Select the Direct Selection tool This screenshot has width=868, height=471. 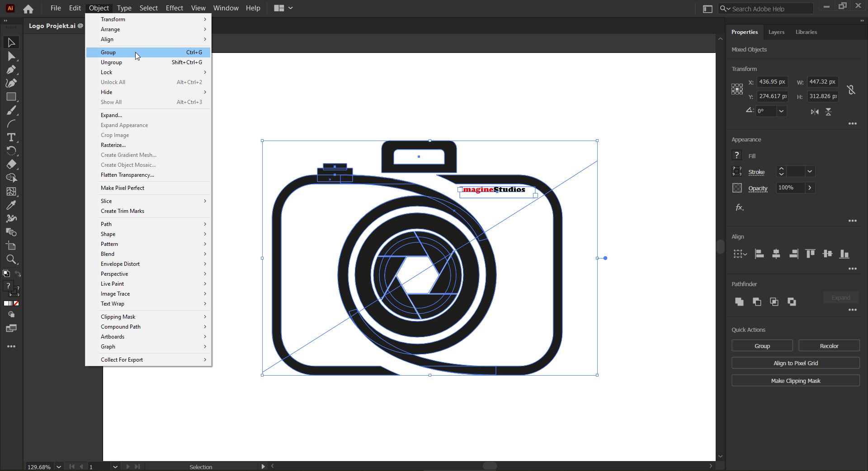11,56
